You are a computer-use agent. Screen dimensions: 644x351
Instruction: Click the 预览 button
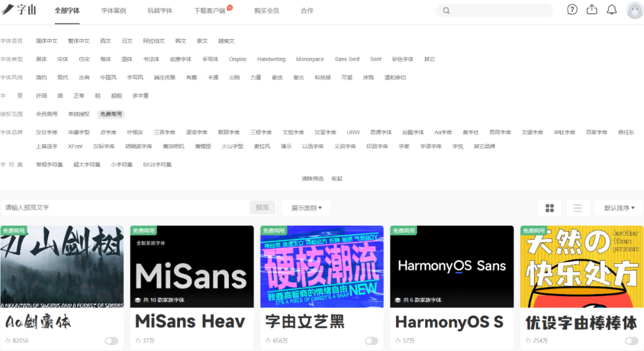262,208
